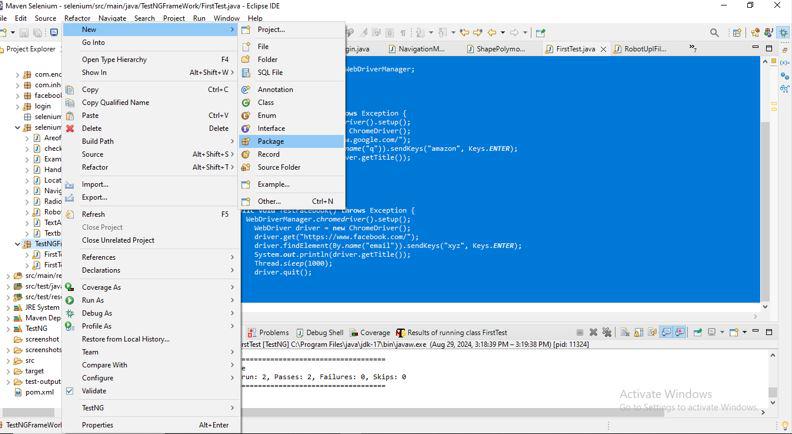This screenshot has width=792, height=434.
Task: Expand the Show In submenu arrow
Action: pyautogui.click(x=232, y=72)
